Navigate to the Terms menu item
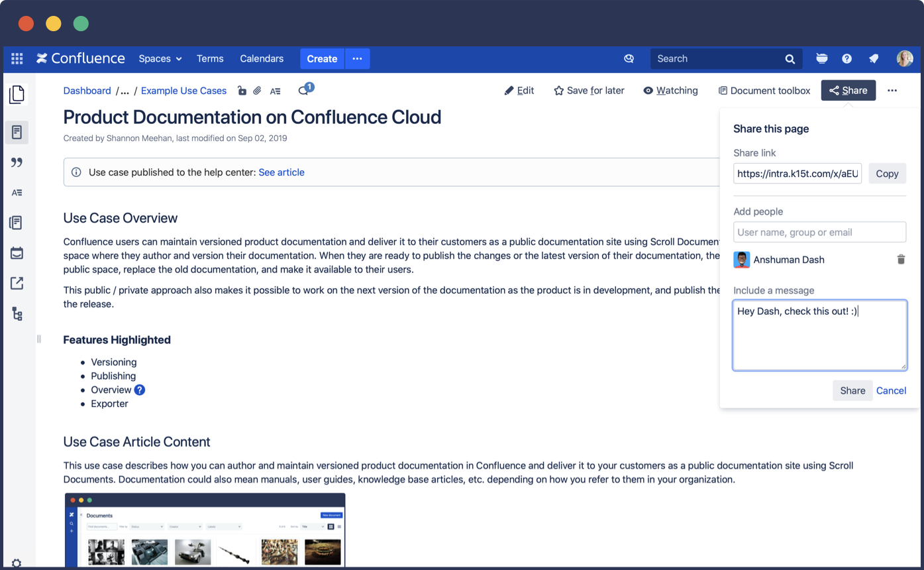The width and height of the screenshot is (924, 570). pos(210,58)
